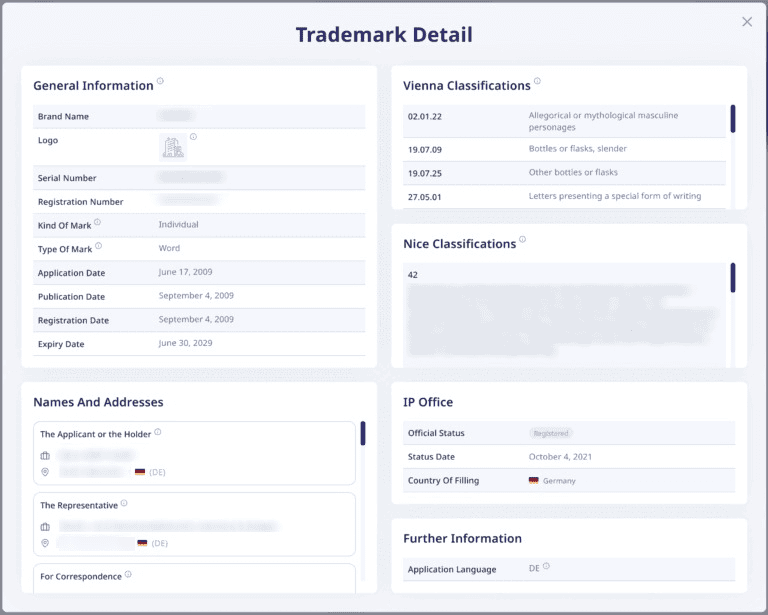Click 'Allegorical or mythological masculine personages' text
Screen dimensions: 768x615
[x=603, y=121]
